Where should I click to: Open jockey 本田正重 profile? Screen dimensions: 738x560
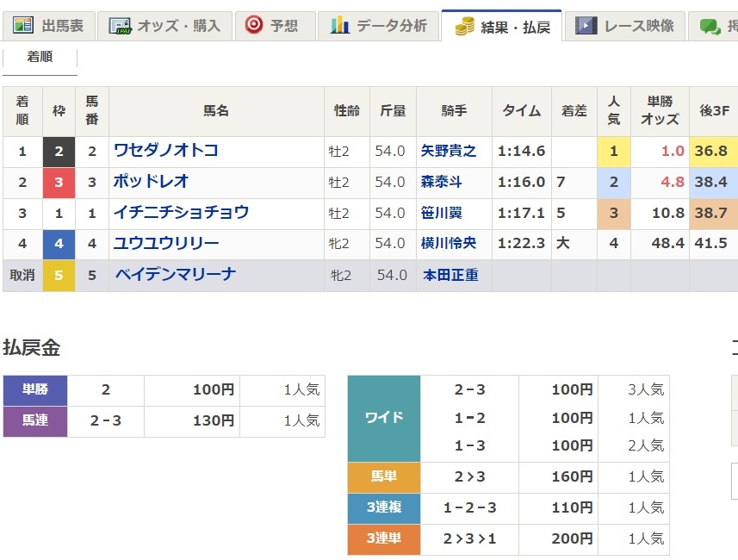pos(450,275)
